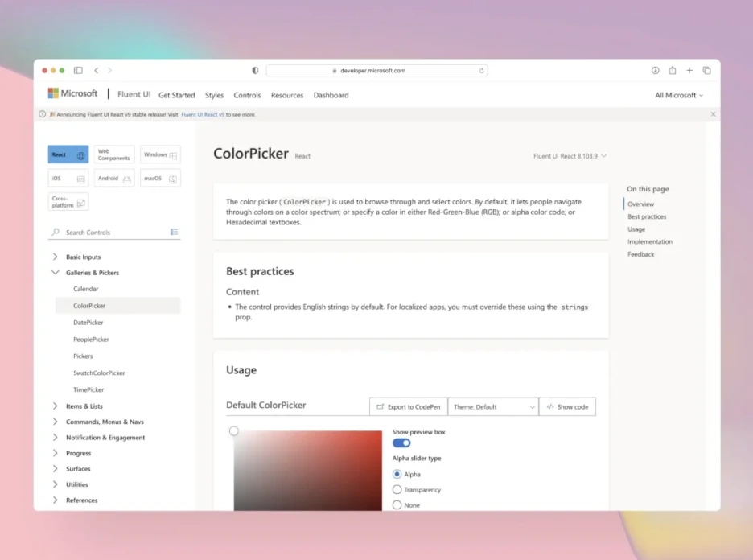Select the React platform tile
The image size is (753, 560).
pos(68,154)
